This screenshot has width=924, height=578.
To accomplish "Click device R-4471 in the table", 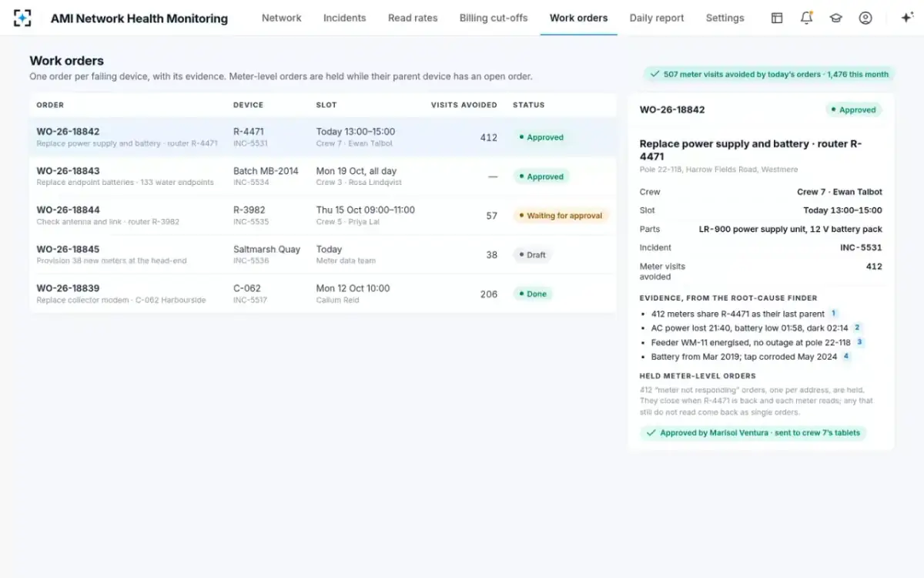I will click(x=249, y=132).
